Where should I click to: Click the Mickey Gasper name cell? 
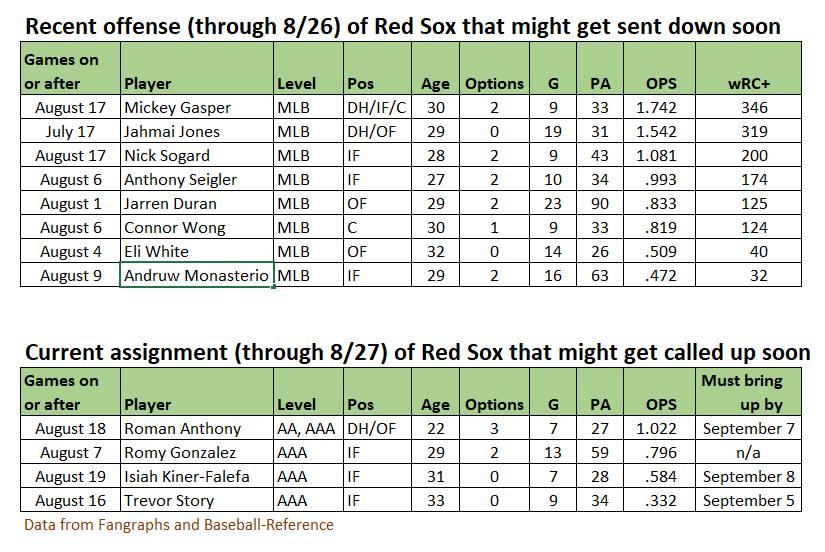(x=197, y=107)
